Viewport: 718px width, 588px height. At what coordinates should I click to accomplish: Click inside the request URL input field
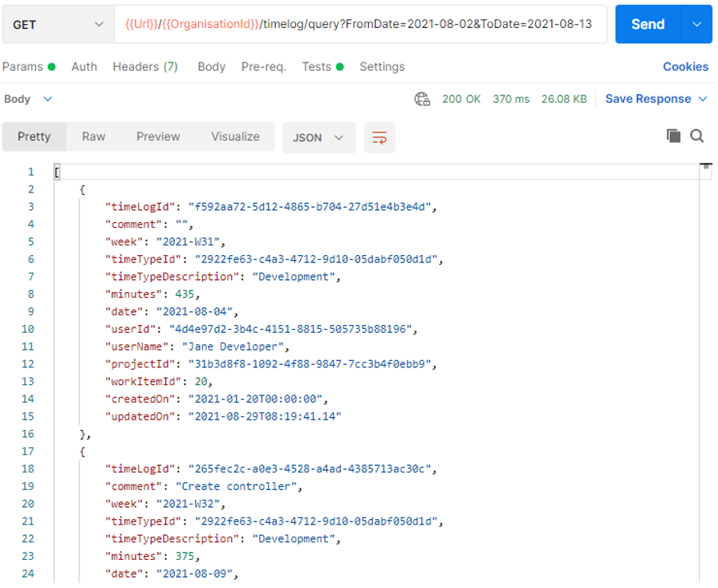point(361,25)
